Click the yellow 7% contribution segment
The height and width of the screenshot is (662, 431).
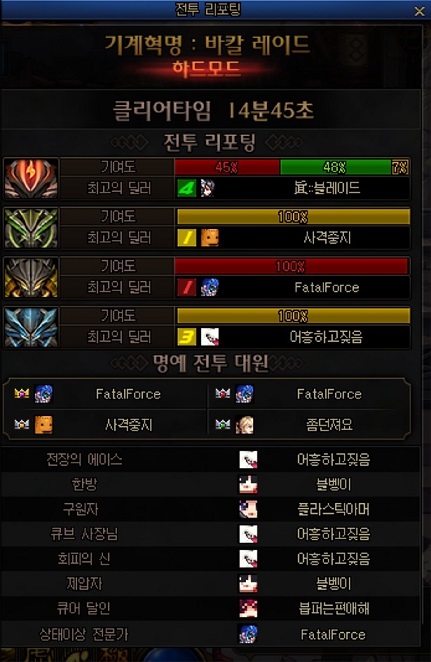click(x=400, y=167)
